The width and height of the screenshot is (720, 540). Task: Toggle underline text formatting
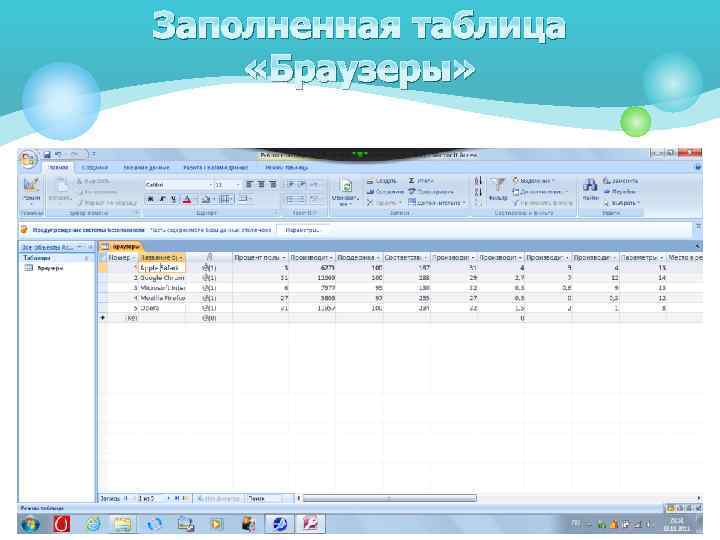tap(173, 199)
